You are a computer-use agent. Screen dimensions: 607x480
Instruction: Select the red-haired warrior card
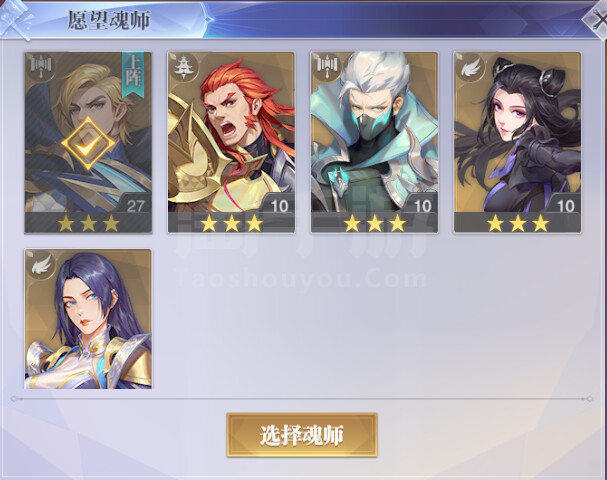click(x=231, y=143)
